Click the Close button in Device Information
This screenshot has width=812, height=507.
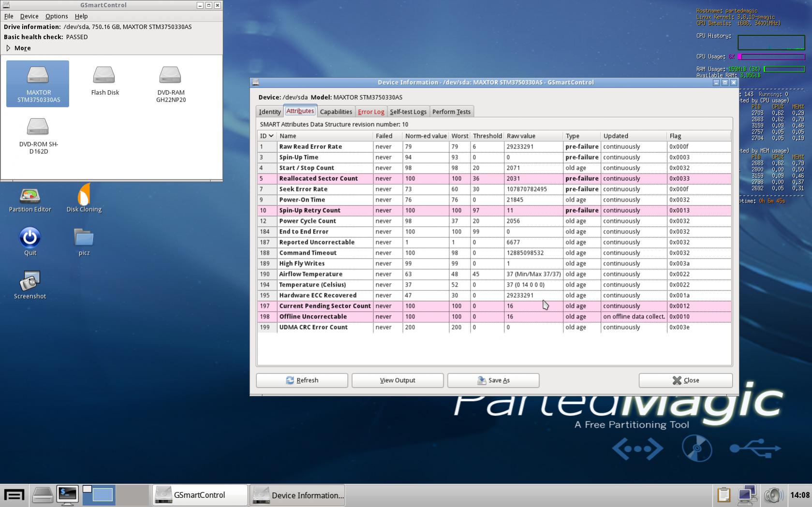(686, 380)
